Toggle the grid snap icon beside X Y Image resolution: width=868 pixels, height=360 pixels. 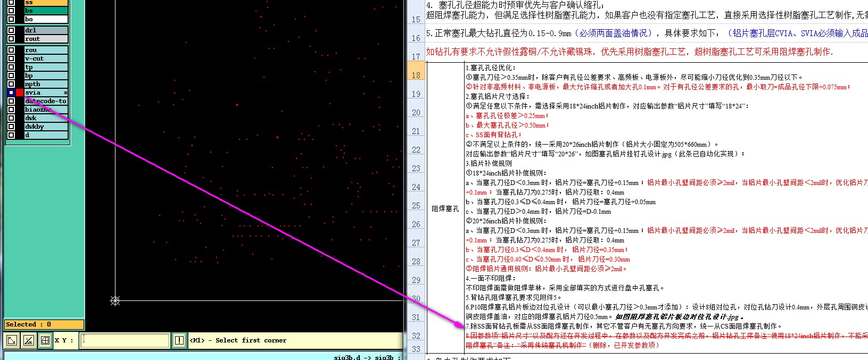pos(45,340)
